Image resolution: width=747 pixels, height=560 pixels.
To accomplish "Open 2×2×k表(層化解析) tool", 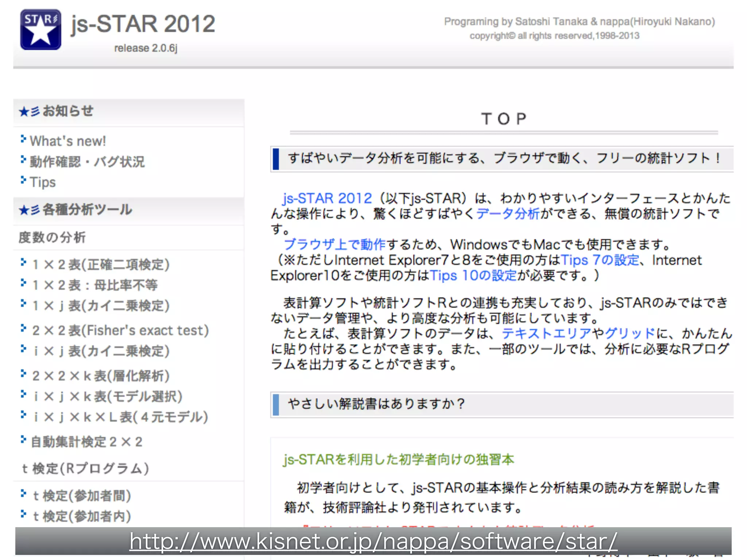I will [101, 376].
